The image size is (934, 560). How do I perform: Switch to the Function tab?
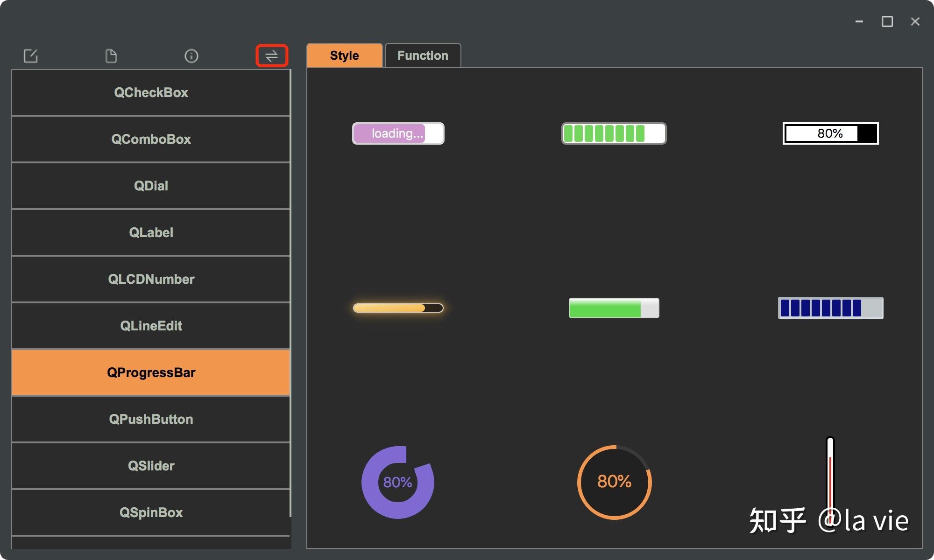coord(422,55)
